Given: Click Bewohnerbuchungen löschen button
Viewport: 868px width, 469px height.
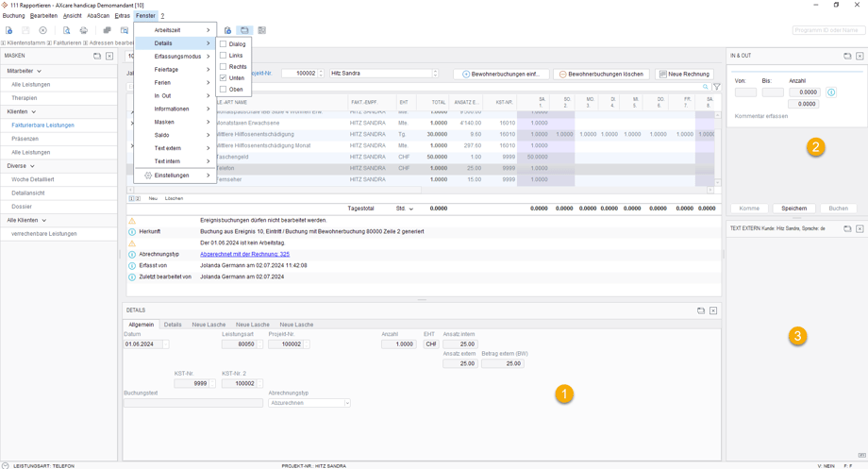Looking at the screenshot, I should pyautogui.click(x=601, y=75).
